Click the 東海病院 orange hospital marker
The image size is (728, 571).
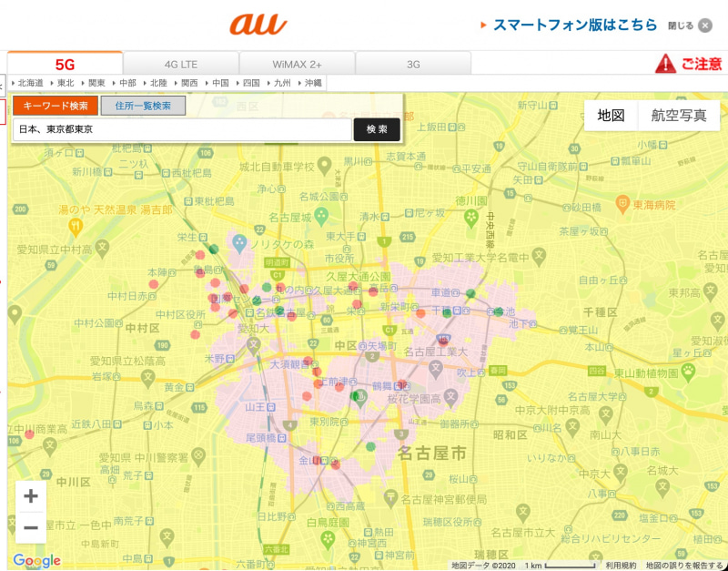coord(622,204)
